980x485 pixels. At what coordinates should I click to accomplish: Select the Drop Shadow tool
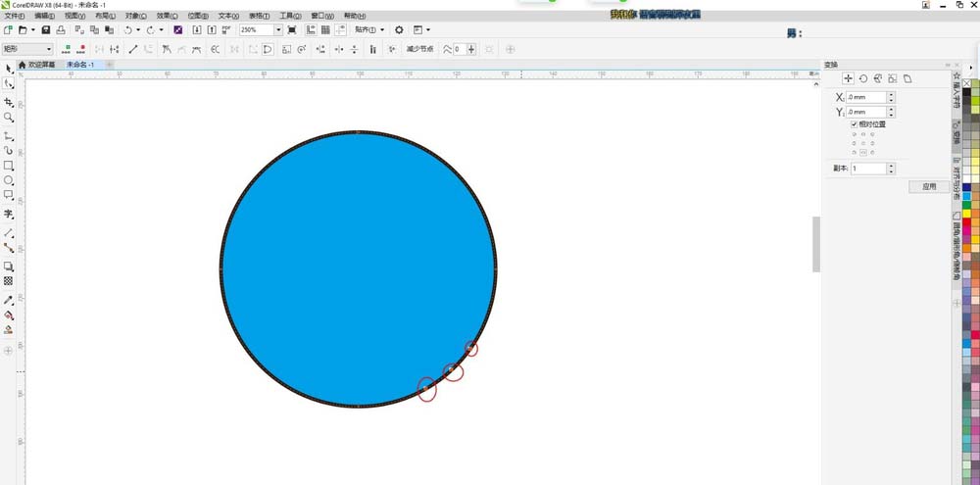pos(8,267)
